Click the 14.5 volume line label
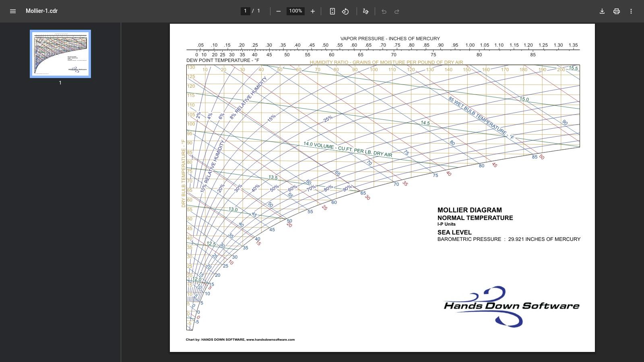644x362 pixels. (x=425, y=123)
